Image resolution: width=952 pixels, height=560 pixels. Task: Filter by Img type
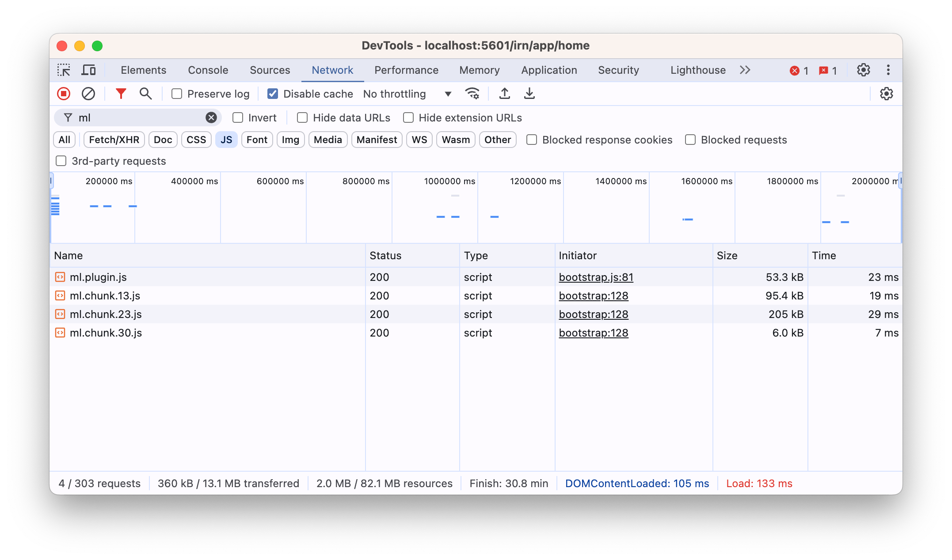click(x=290, y=140)
